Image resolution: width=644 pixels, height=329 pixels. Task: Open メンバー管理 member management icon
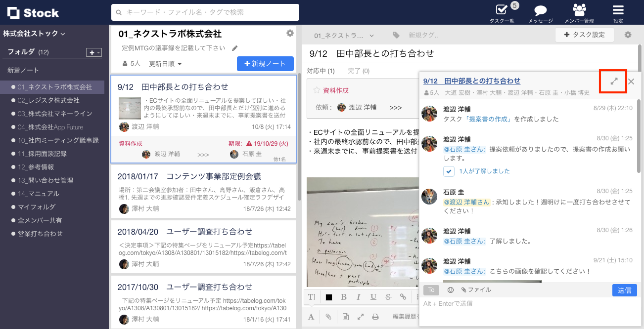pyautogui.click(x=579, y=10)
